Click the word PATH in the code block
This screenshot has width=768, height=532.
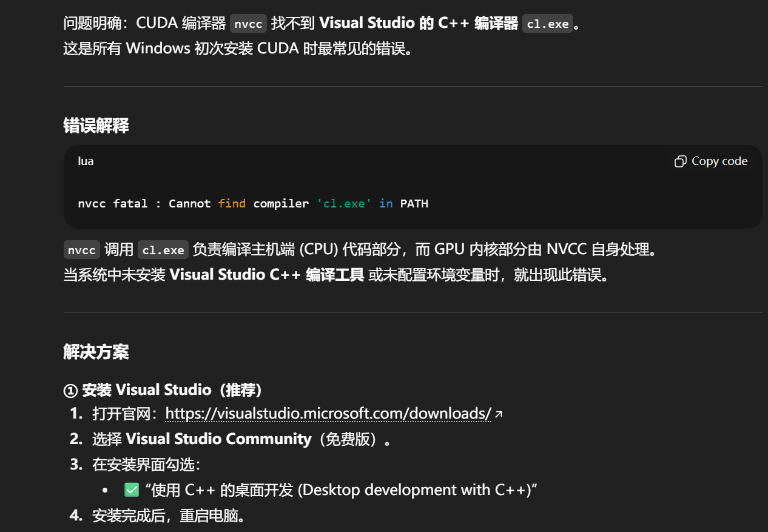point(414,204)
